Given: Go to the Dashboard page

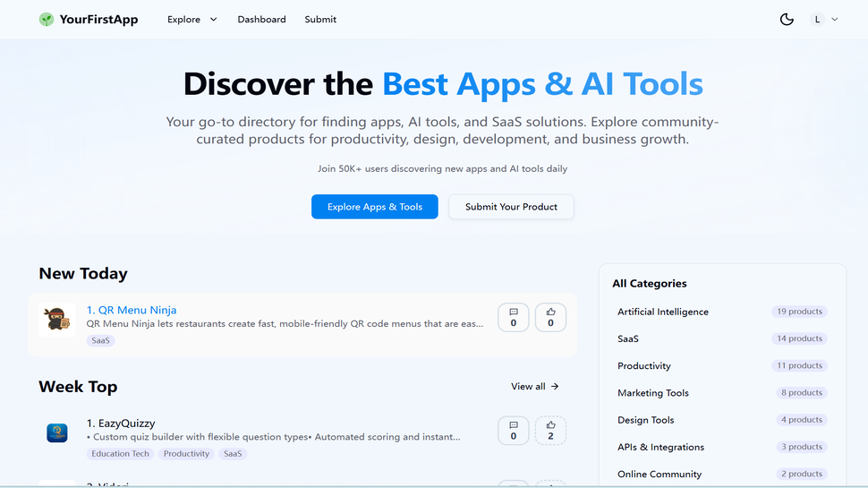Looking at the screenshot, I should [x=262, y=20].
